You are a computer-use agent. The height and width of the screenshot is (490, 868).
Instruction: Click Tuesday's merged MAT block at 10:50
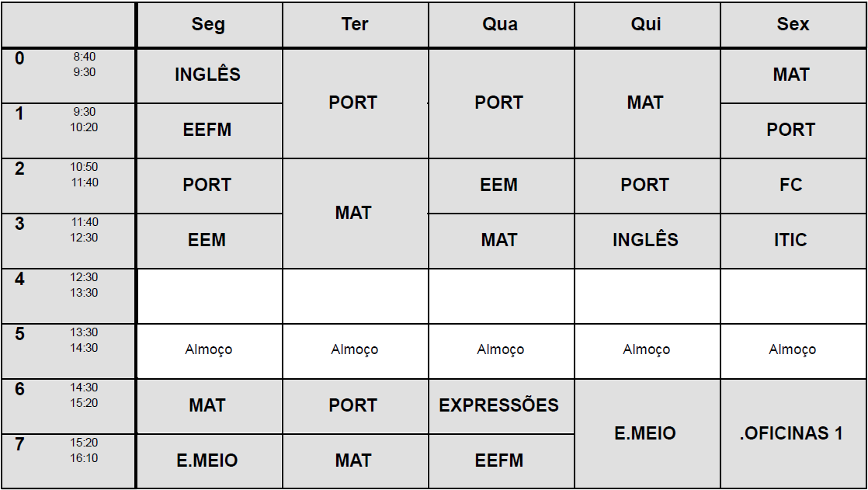pos(353,214)
